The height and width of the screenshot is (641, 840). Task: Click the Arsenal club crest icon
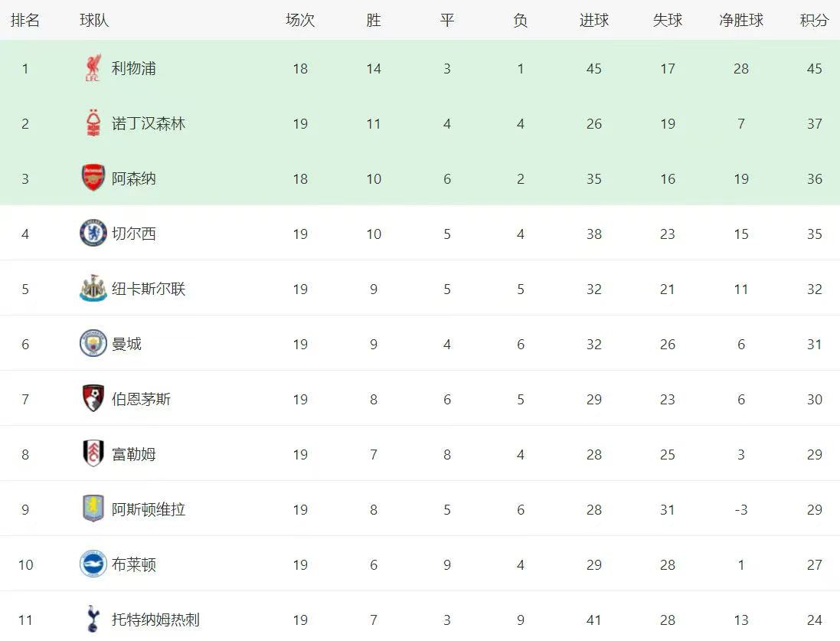[93, 178]
